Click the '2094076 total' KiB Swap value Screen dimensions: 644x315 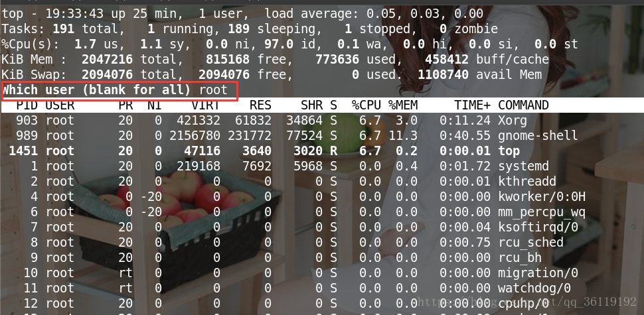point(132,75)
